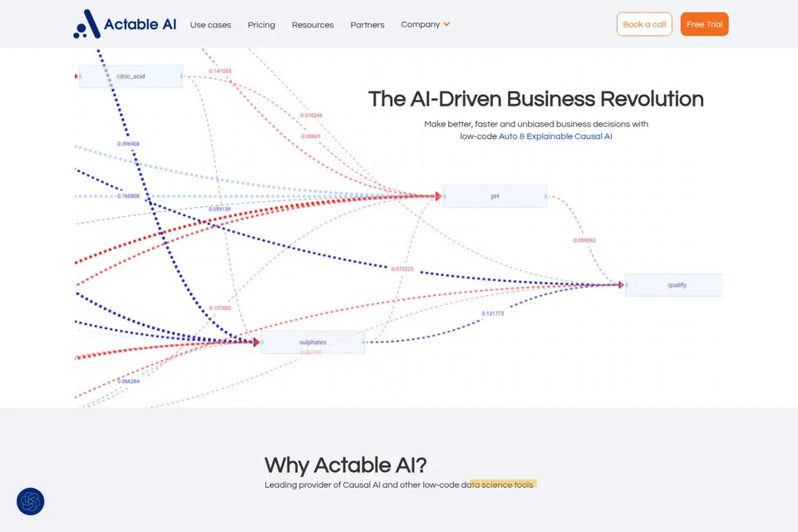The width and height of the screenshot is (798, 532).
Task: Click the 0.059139 edge label
Action: tap(219, 209)
